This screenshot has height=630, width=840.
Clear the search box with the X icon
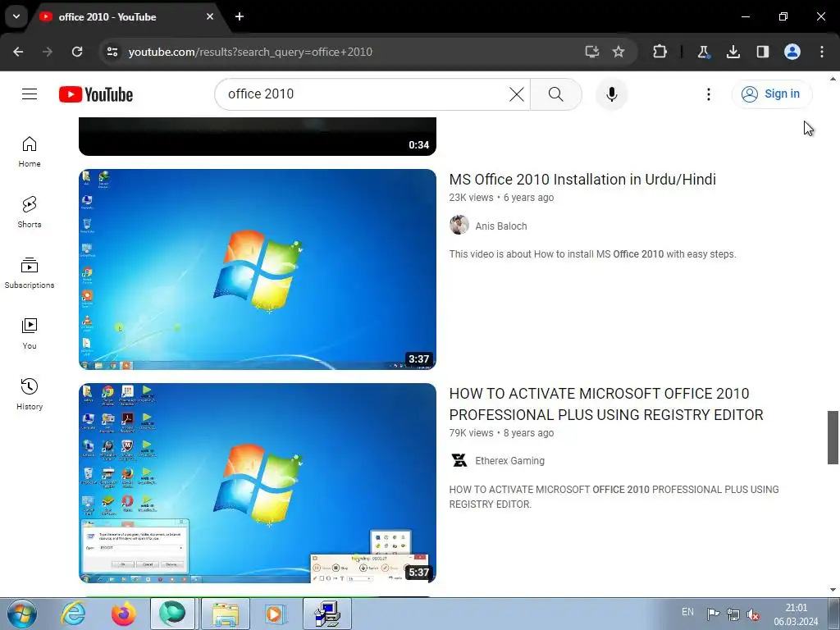point(517,94)
